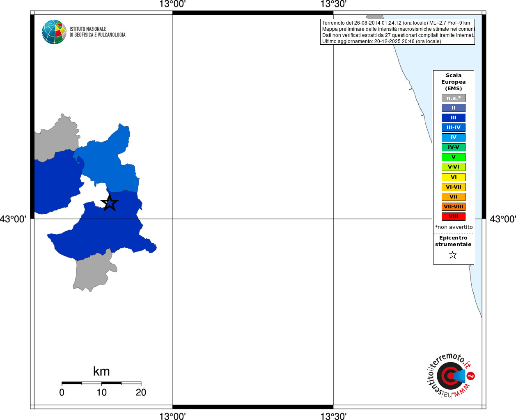Screen dimensions: 516x420
Task: Click the 'km' scale bar label
Action: [x=101, y=371]
